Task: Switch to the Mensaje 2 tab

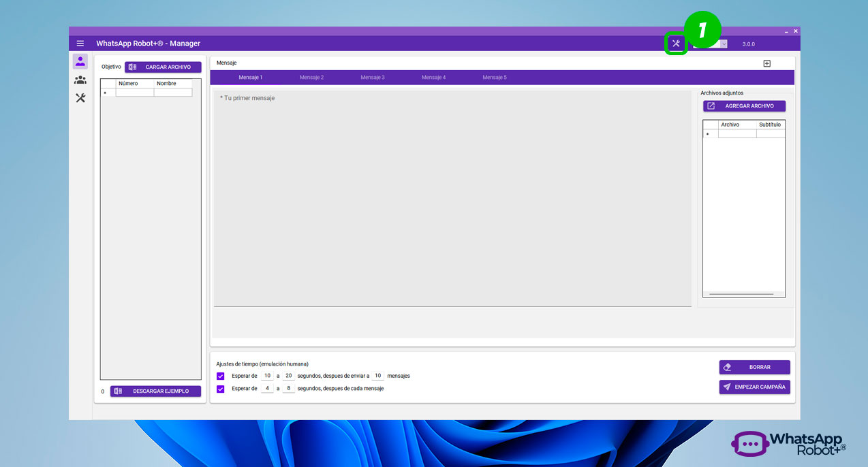Action: (x=311, y=78)
